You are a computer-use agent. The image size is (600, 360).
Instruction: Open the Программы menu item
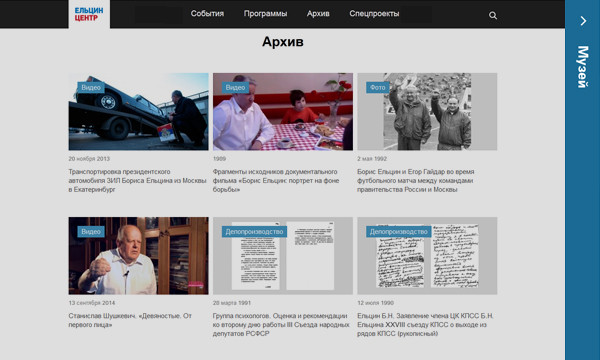(x=265, y=14)
